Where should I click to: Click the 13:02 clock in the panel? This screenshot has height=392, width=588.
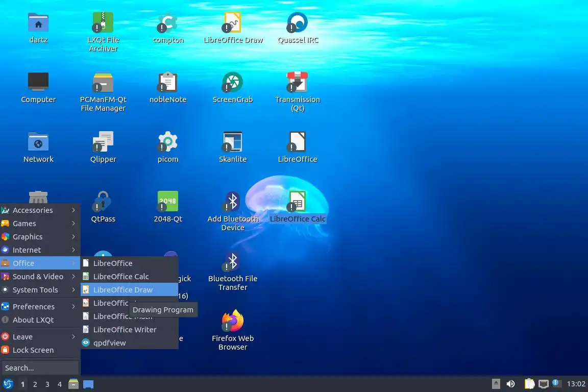[576, 384]
